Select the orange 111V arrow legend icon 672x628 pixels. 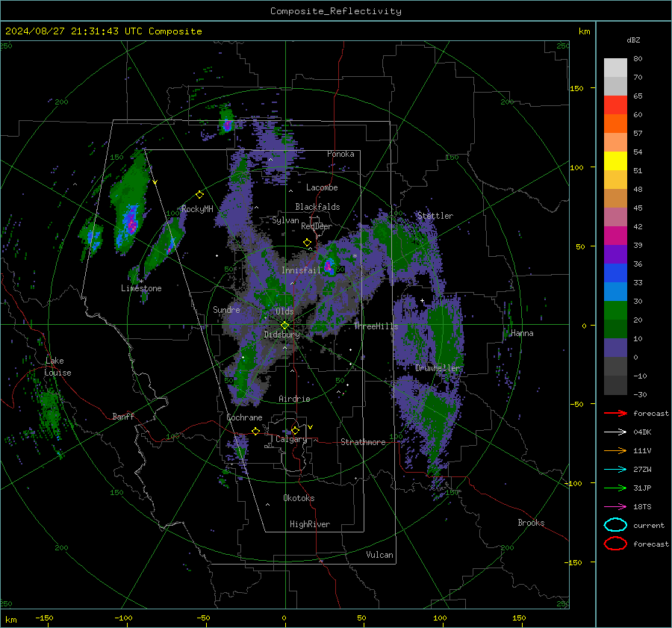(x=615, y=450)
